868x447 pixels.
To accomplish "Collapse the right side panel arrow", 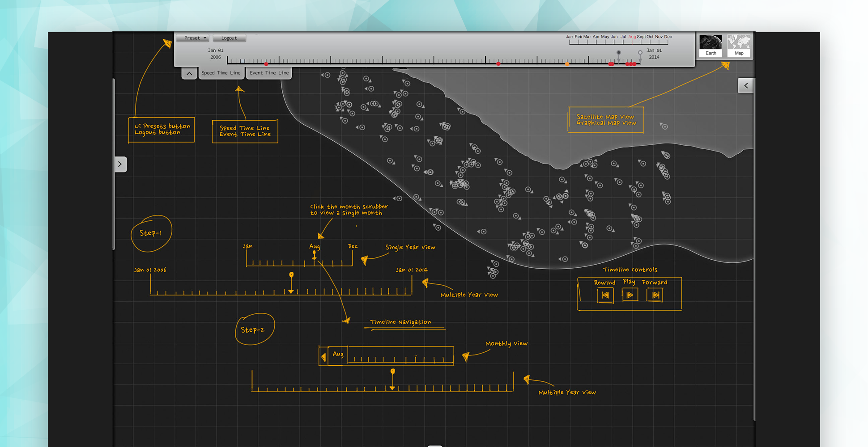I will point(746,85).
